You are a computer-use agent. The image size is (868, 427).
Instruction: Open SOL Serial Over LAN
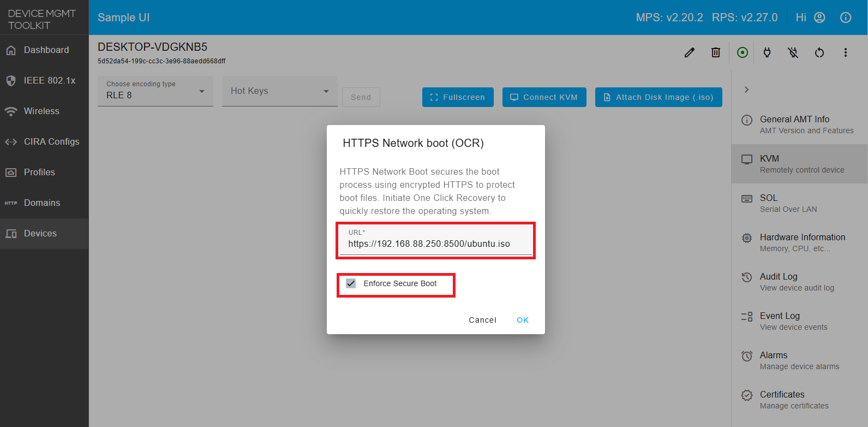pos(800,203)
